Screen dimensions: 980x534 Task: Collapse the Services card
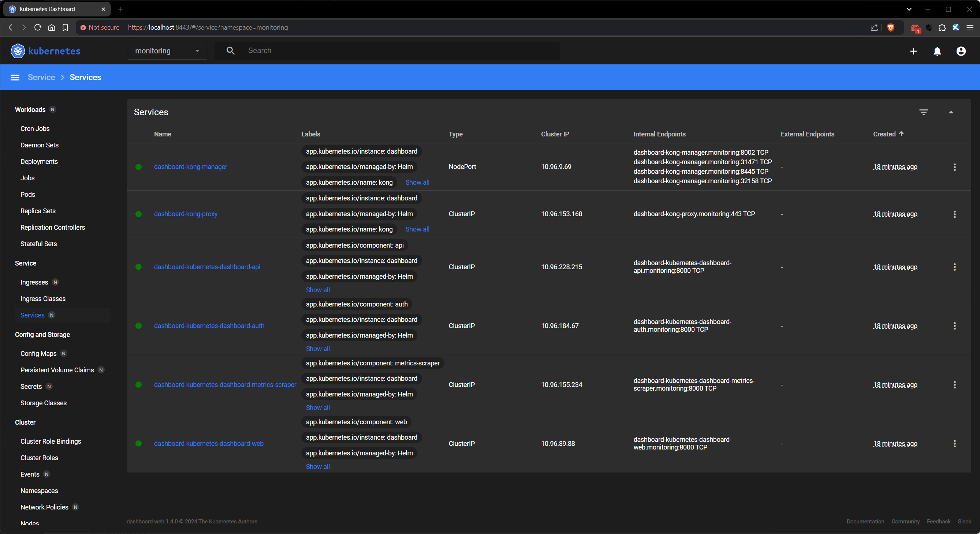coord(951,112)
